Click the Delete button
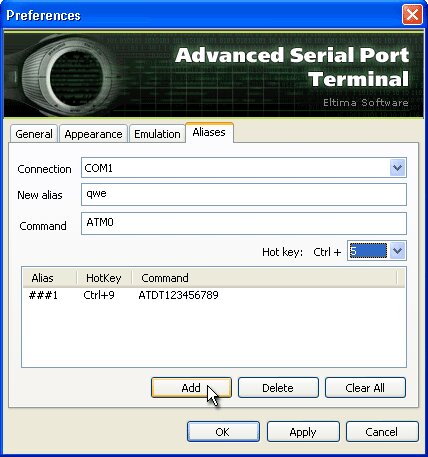Image resolution: width=428 pixels, height=457 pixels. (x=278, y=388)
